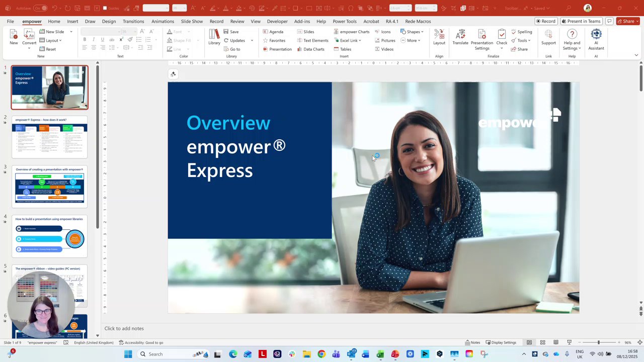Start Slide Show from status bar

[569, 342]
